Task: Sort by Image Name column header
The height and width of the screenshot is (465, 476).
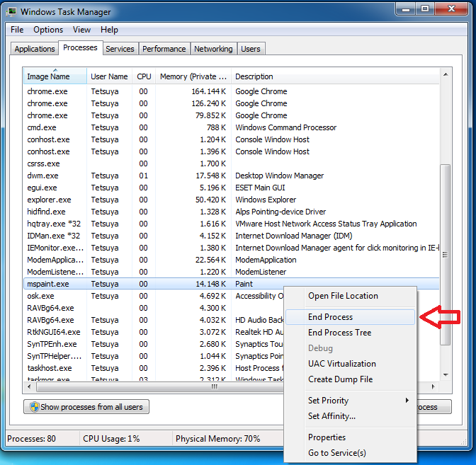Action: point(55,76)
